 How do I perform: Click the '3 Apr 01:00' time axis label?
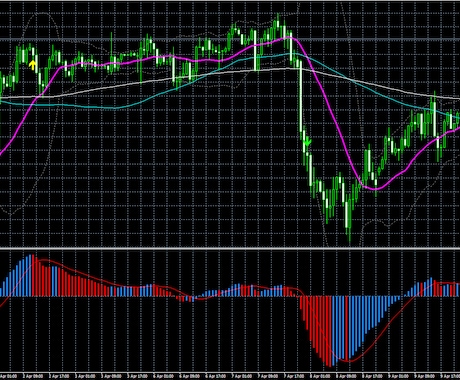(85, 376)
